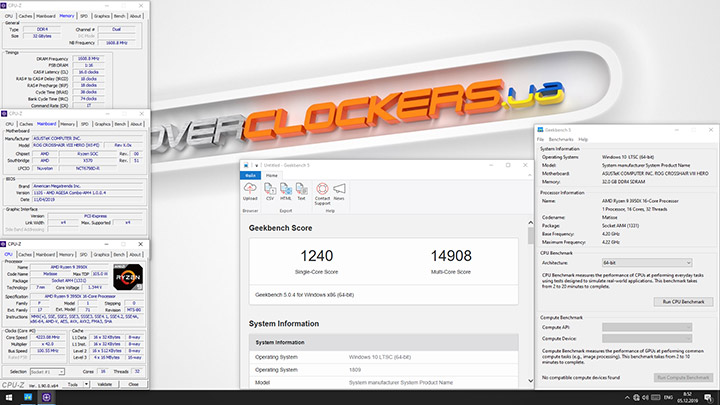Open the blue File tab in Geekbench results window
The image size is (720, 405).
coord(250,175)
